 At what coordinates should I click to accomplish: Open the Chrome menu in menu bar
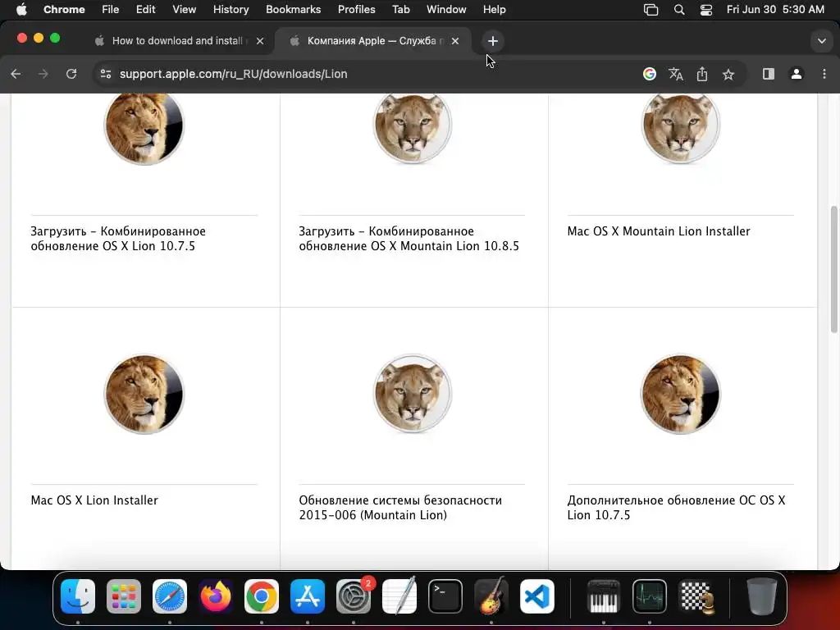[x=64, y=10]
